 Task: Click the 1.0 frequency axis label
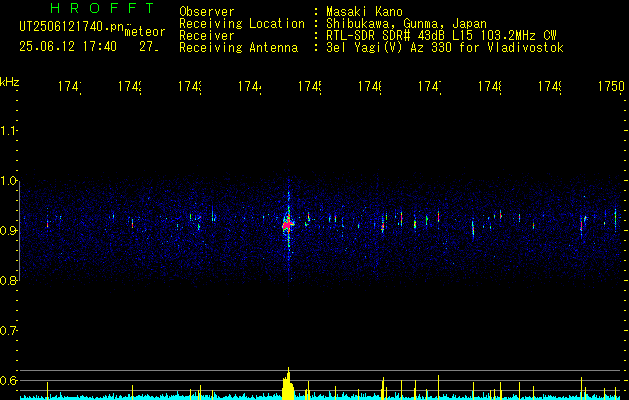coord(8,181)
